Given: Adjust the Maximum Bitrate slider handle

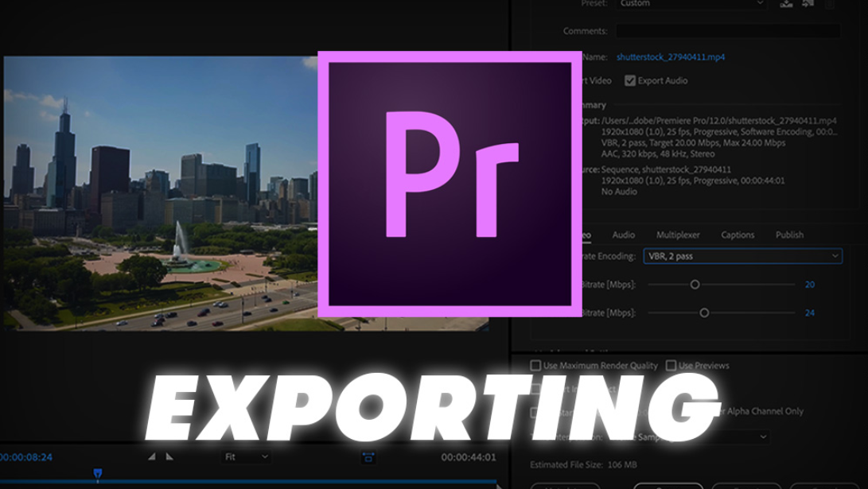Looking at the screenshot, I should pyautogui.click(x=704, y=313).
